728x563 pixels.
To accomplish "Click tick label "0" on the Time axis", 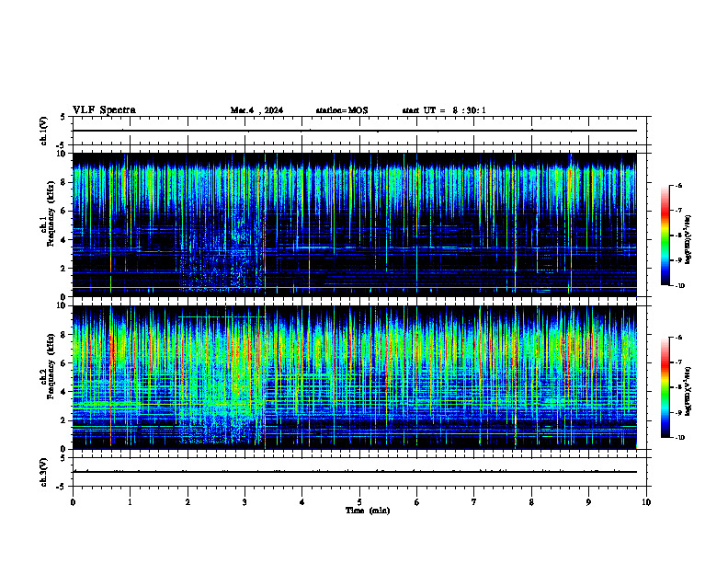I will click(x=73, y=502).
